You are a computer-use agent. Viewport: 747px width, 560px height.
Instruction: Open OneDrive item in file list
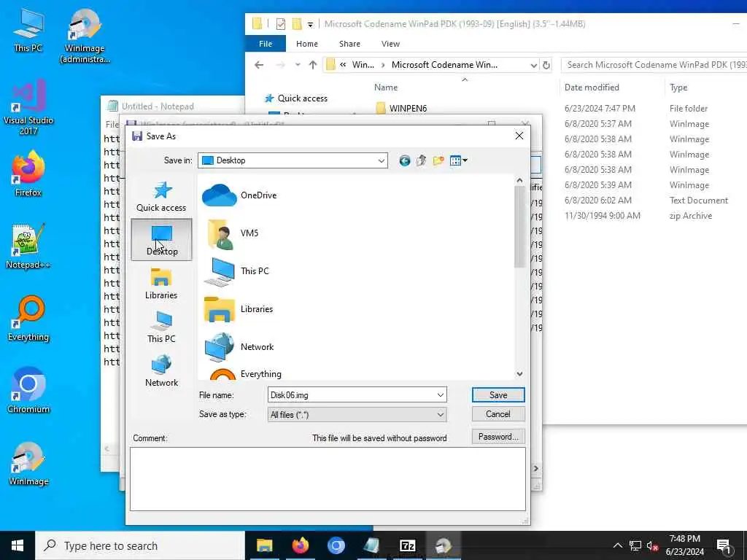click(x=239, y=195)
